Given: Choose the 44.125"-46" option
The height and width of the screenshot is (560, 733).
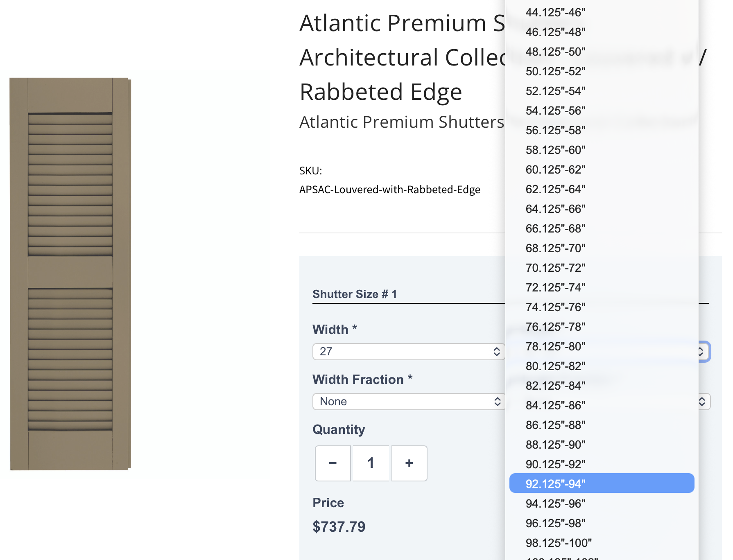Looking at the screenshot, I should point(602,12).
